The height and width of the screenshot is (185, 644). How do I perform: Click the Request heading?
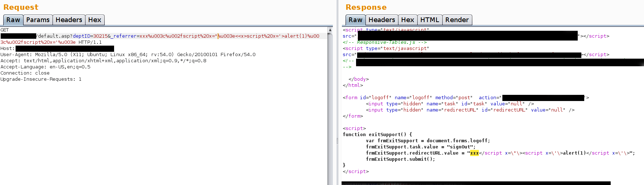[21, 7]
